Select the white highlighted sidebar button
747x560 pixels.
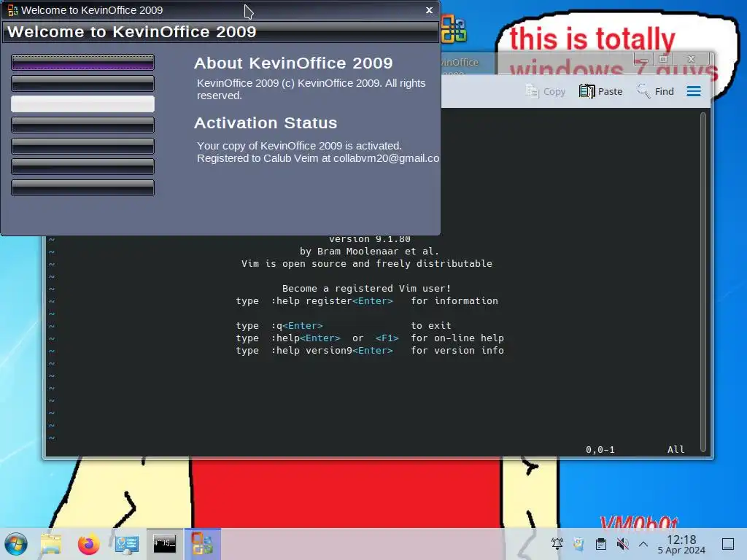[x=83, y=104]
